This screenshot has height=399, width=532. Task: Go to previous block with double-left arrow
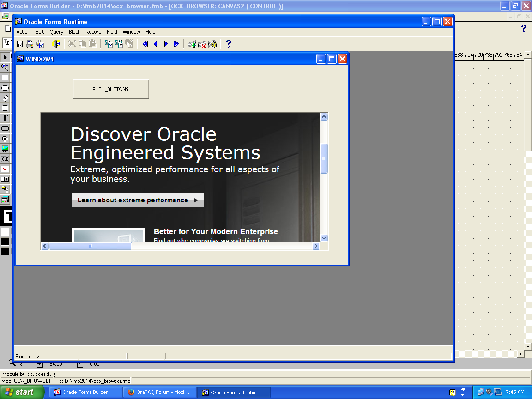(x=145, y=44)
